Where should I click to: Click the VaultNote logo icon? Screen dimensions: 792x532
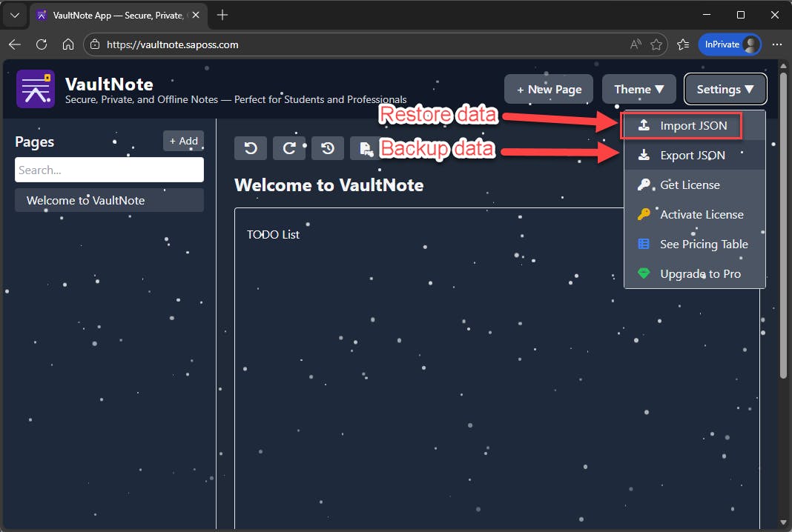(x=36, y=89)
